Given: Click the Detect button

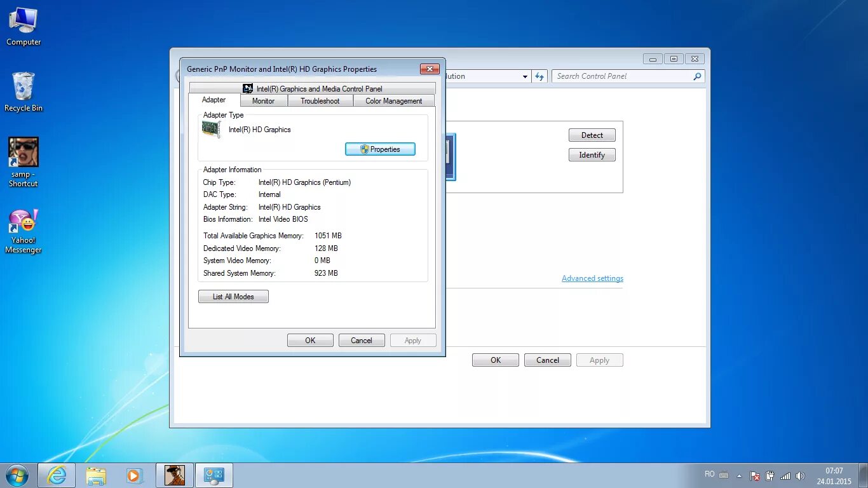Looking at the screenshot, I should click(592, 135).
